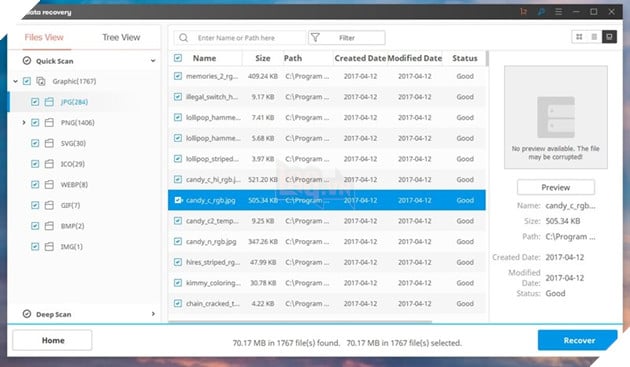Click the BMP(2) label
The height and width of the screenshot is (367, 630).
tap(72, 226)
